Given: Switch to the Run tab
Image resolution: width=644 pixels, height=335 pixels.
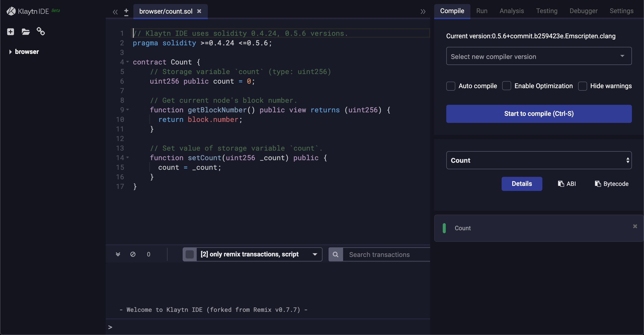Looking at the screenshot, I should coord(482,11).
